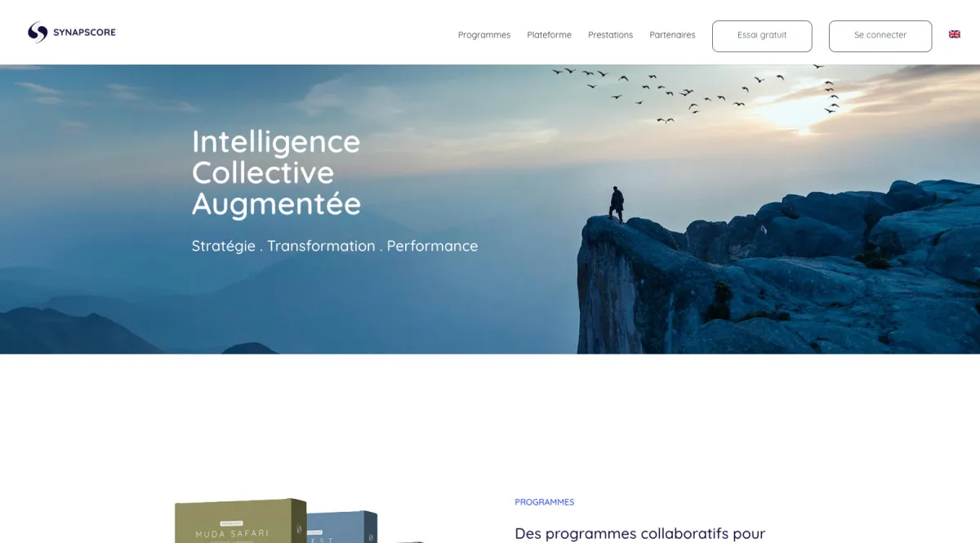The height and width of the screenshot is (543, 980).
Task: Click the hiker silhouette on the cliff
Action: pos(617,204)
